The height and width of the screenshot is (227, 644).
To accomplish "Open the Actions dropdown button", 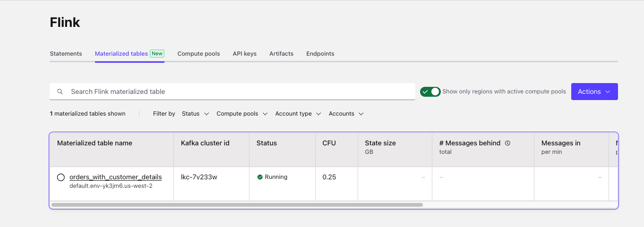I will 594,92.
